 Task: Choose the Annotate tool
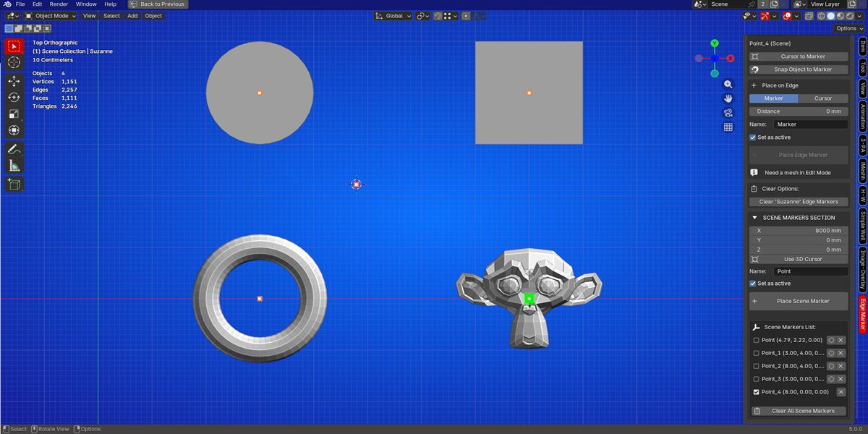tap(14, 150)
